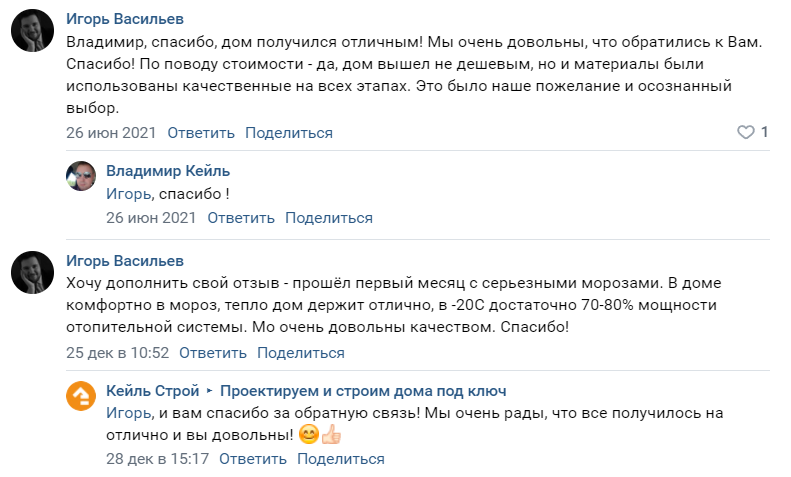Share Игорь Васильев's first comment via Поделиться
The width and height of the screenshot is (791, 477).
(x=289, y=133)
